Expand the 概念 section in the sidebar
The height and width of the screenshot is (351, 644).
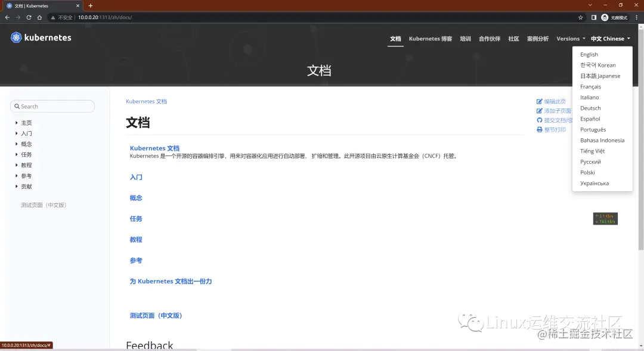point(18,144)
